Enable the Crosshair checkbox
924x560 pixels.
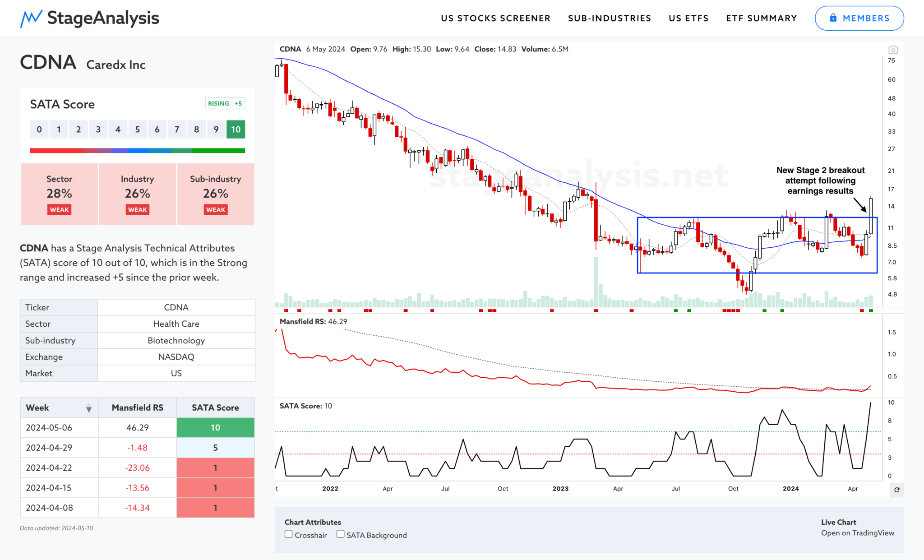tap(289, 534)
